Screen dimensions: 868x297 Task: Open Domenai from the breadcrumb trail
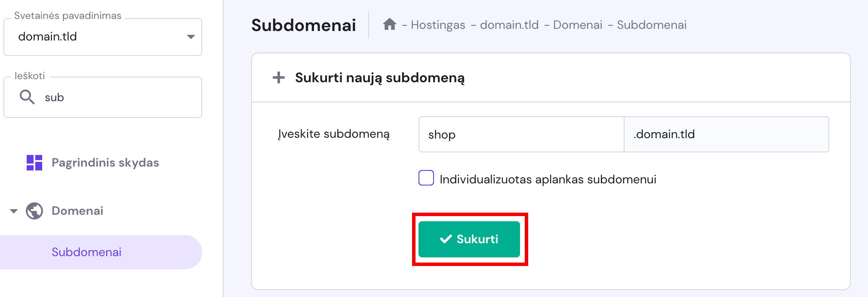(x=579, y=25)
